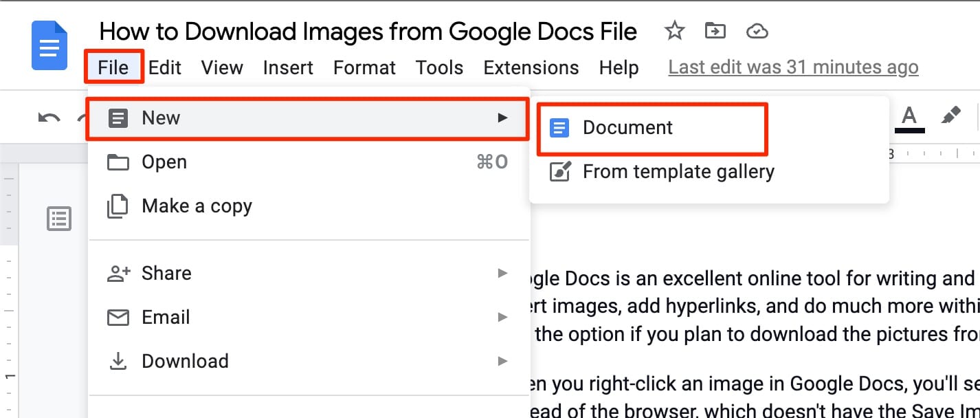Viewport: 980px width, 418px height.
Task: Click the document title text field
Action: click(x=368, y=32)
